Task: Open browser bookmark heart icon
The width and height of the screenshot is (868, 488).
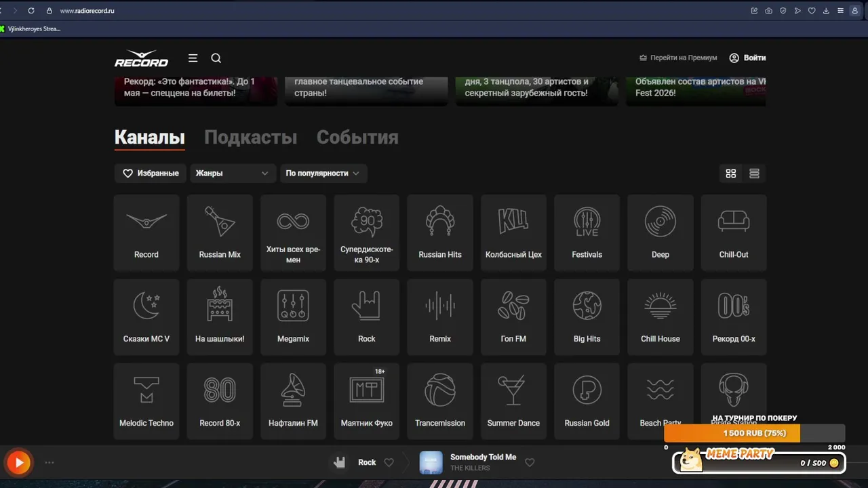Action: click(812, 11)
